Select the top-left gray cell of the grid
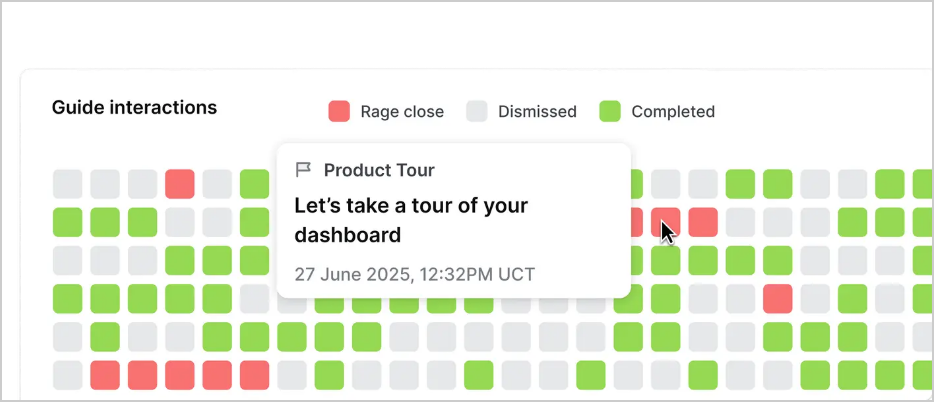This screenshot has height=402, width=934. [x=68, y=184]
